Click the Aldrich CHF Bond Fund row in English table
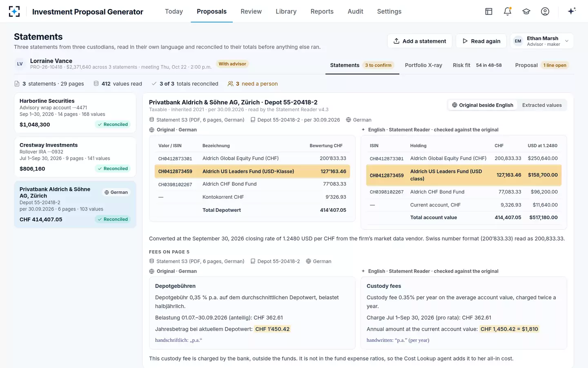The height and width of the screenshot is (368, 588). point(463,192)
